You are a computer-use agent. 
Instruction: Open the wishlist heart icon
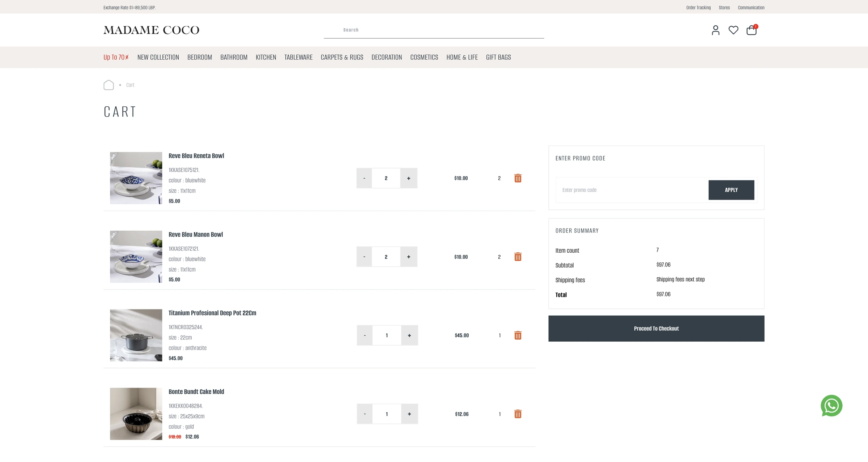(733, 30)
